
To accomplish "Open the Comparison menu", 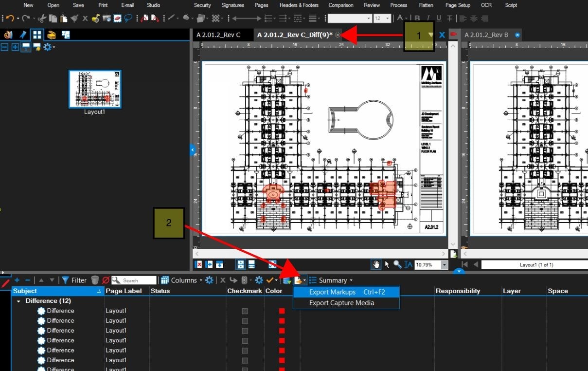I will (340, 5).
